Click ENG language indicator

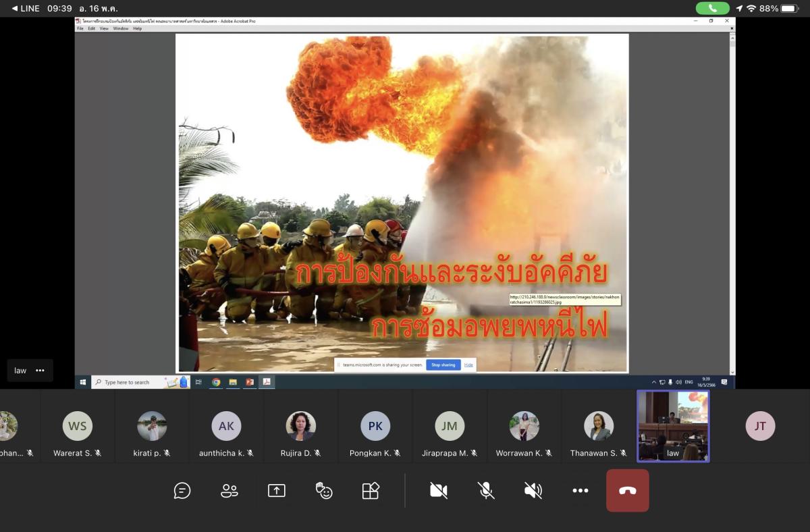[689, 382]
